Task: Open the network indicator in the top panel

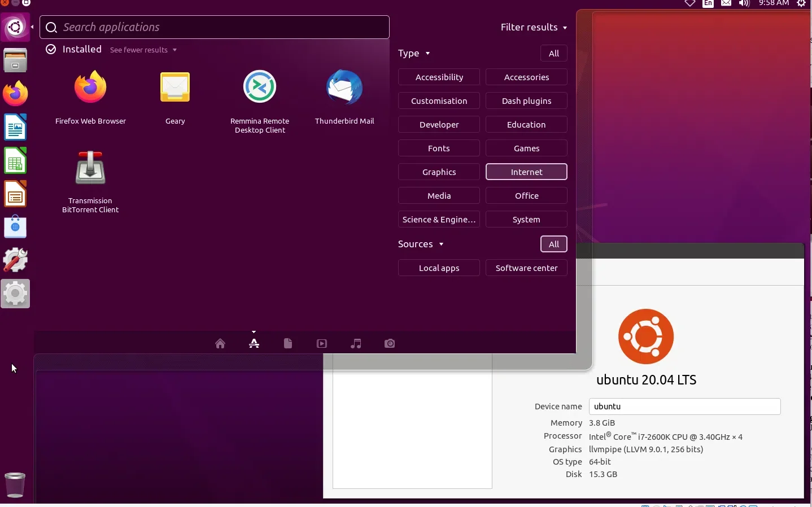Action: tap(690, 3)
